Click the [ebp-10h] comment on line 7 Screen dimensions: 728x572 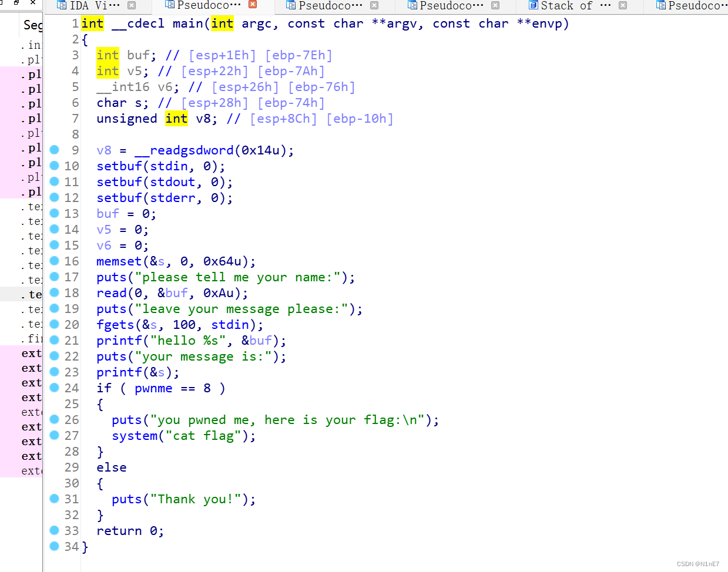point(360,119)
